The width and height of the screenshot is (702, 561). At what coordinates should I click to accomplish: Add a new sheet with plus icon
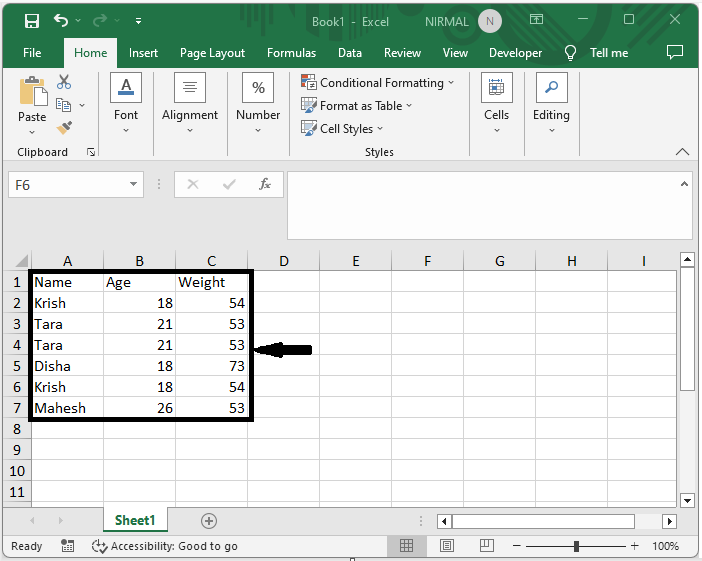point(209,521)
